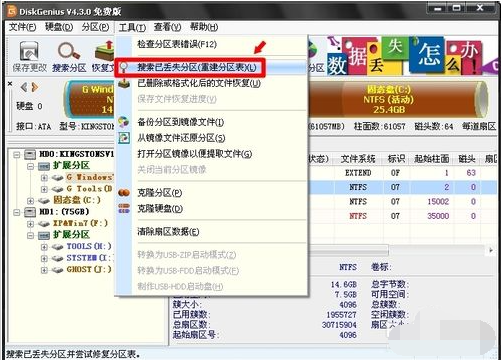
Task: Expand the 固态盘(C:) node
Action: 31,201
